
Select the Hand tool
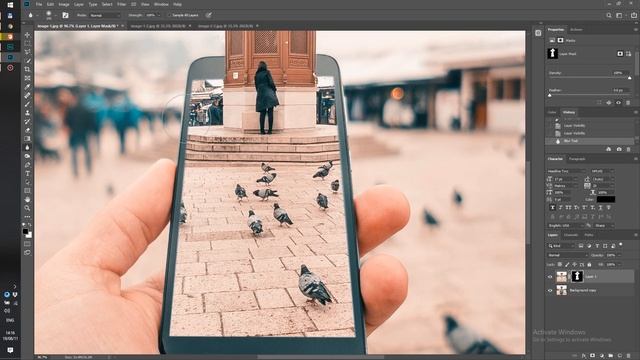pyautogui.click(x=27, y=200)
